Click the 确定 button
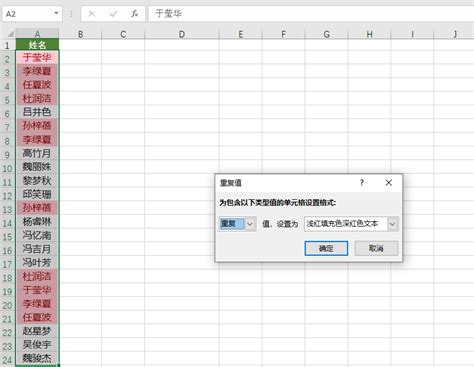The image size is (474, 367). [326, 248]
